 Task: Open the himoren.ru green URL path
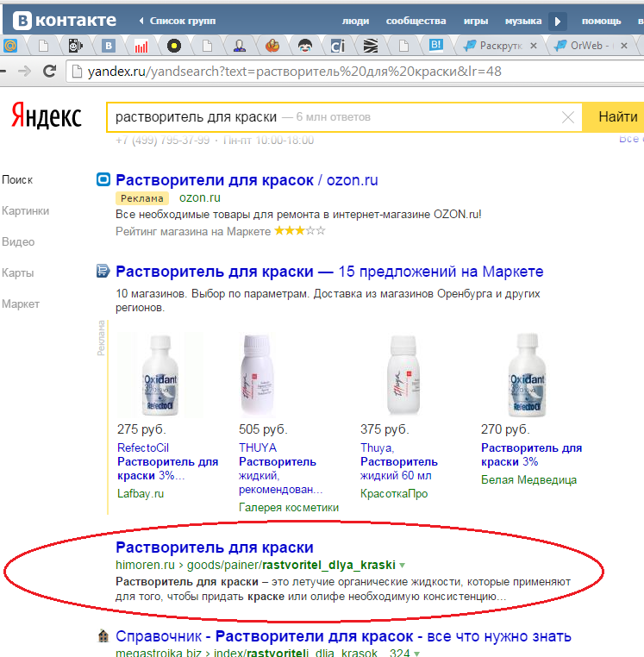click(255, 566)
